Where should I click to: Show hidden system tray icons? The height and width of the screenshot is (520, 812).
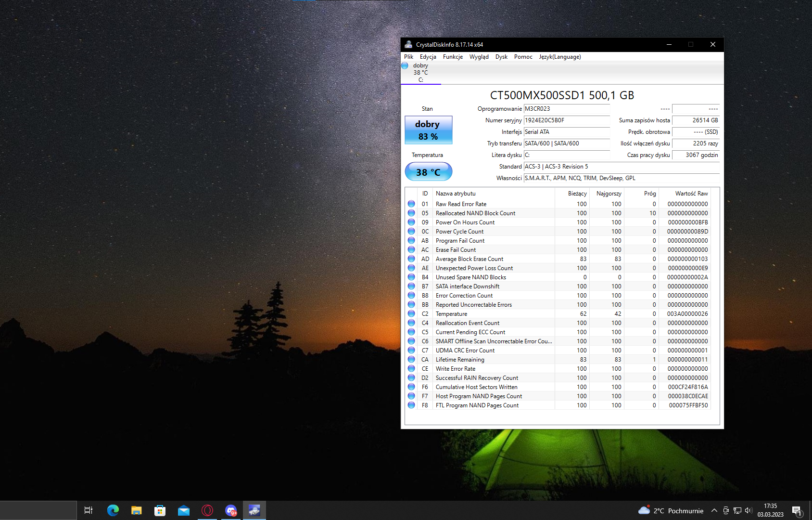pos(714,510)
